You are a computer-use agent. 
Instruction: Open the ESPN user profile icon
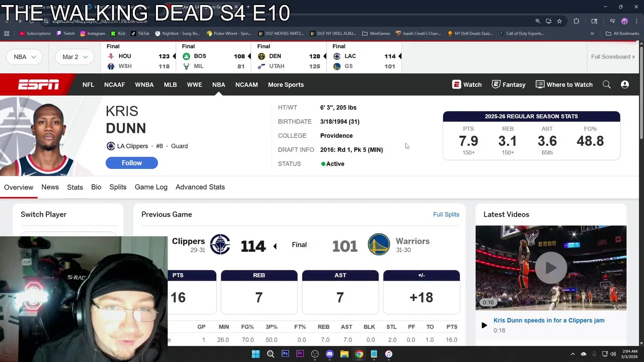(x=625, y=84)
